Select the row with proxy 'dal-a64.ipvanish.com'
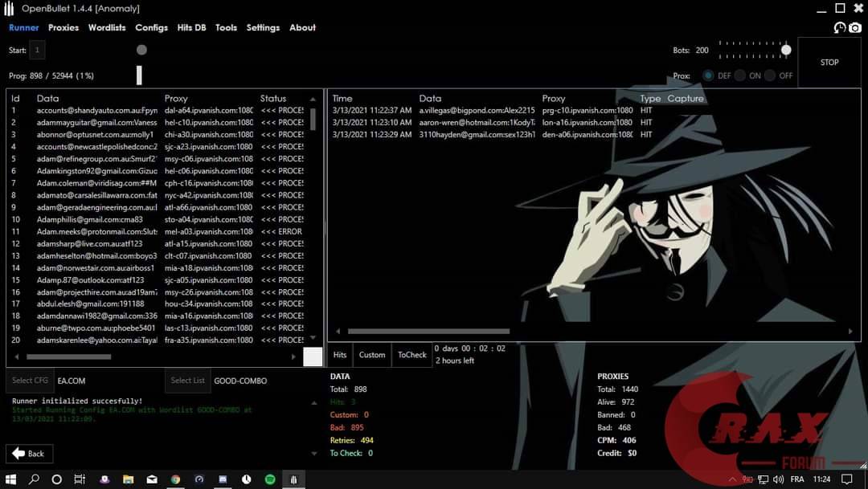The width and height of the screenshot is (868, 489). coord(158,111)
